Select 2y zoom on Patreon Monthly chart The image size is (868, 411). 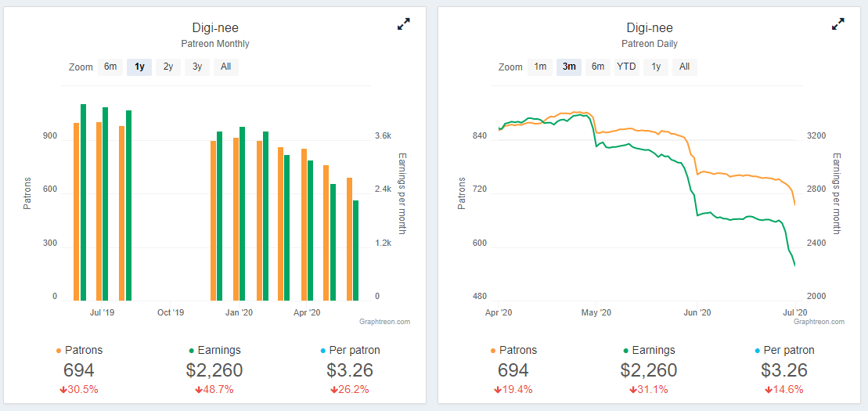tap(168, 67)
